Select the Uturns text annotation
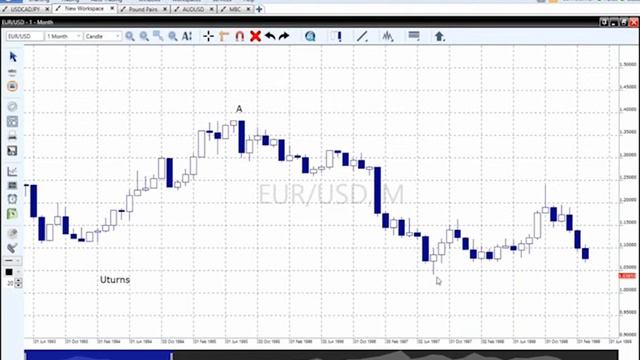 point(115,280)
